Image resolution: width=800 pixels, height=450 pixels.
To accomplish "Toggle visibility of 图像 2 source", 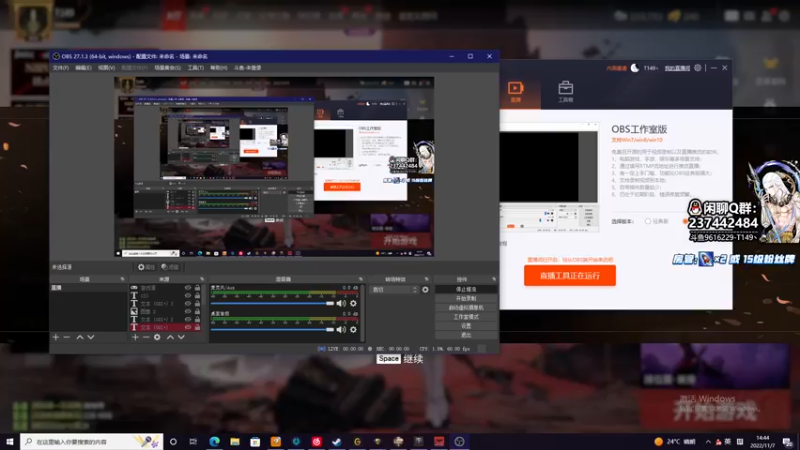I will 188,311.
